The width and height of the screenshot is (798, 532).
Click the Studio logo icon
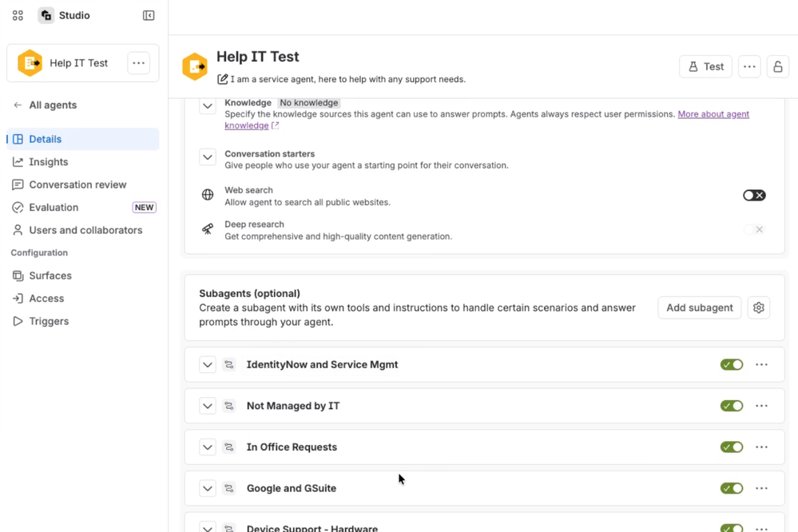coord(46,15)
